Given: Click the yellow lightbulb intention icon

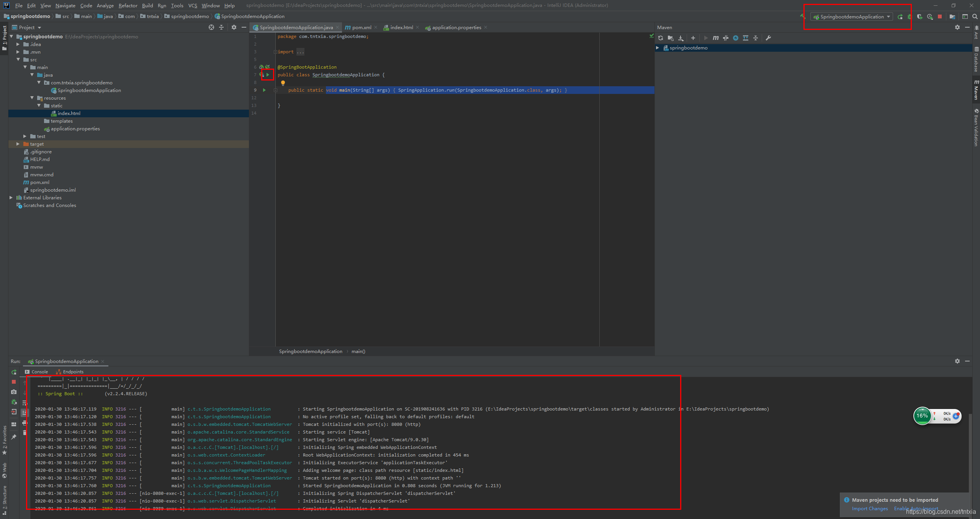Looking at the screenshot, I should click(283, 82).
